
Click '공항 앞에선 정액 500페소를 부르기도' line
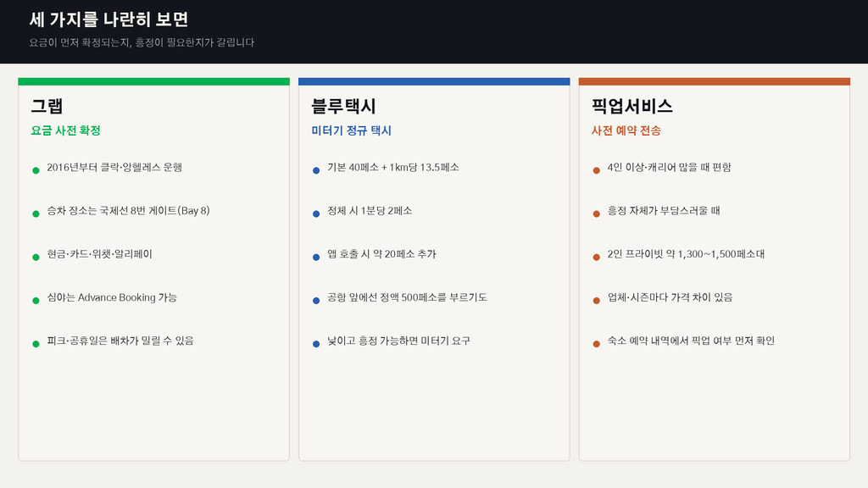pos(407,297)
